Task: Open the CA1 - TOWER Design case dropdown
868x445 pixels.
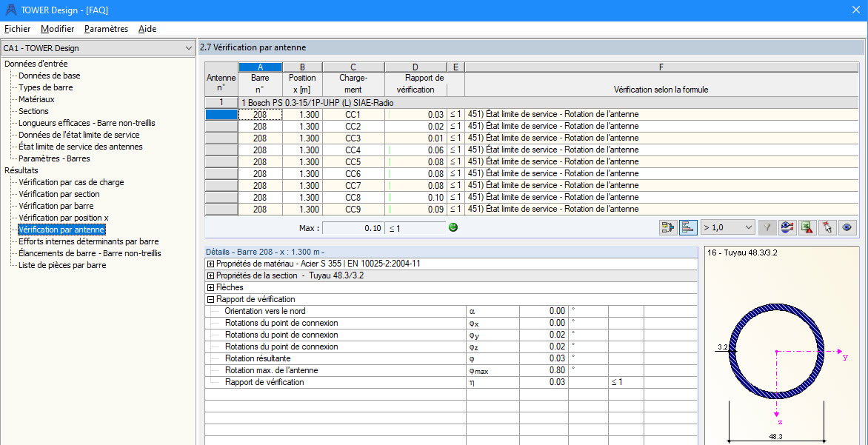Action: [98, 48]
